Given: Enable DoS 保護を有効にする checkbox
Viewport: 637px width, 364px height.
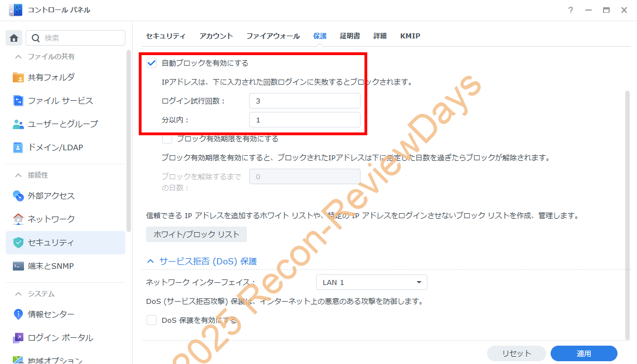Looking at the screenshot, I should (152, 320).
